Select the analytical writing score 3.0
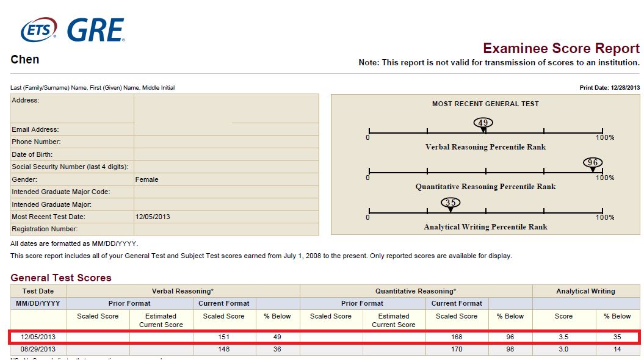The width and height of the screenshot is (644, 360). pyautogui.click(x=563, y=350)
